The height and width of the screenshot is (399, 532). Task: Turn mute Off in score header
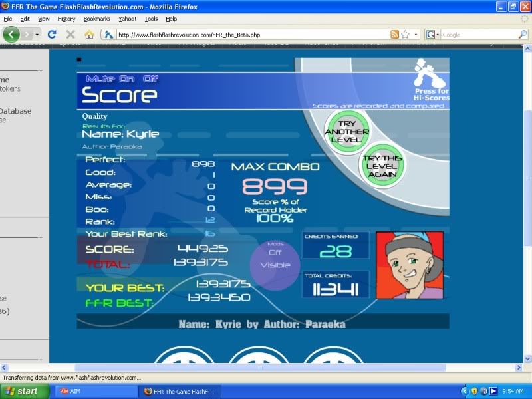[x=151, y=78]
